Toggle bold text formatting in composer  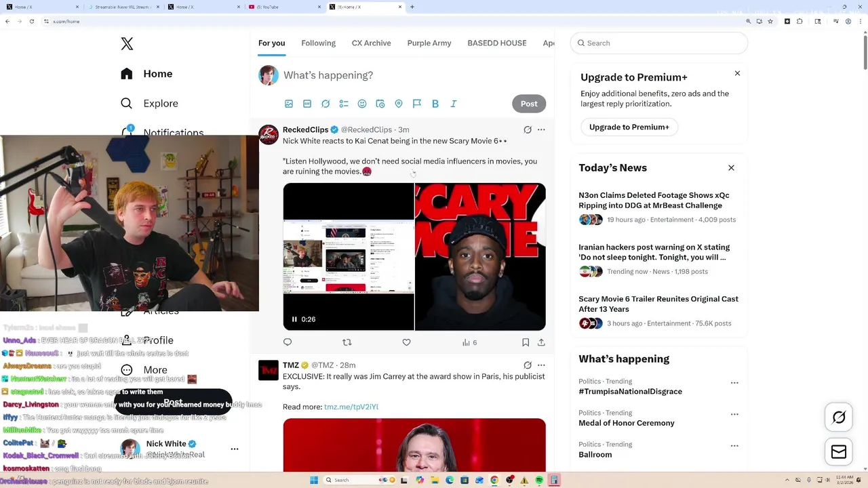(435, 104)
